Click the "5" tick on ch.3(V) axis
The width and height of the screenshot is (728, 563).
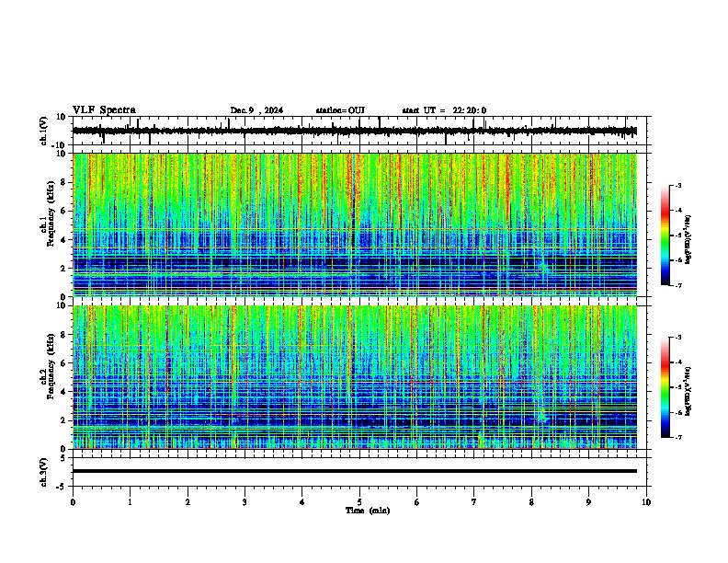(63, 458)
